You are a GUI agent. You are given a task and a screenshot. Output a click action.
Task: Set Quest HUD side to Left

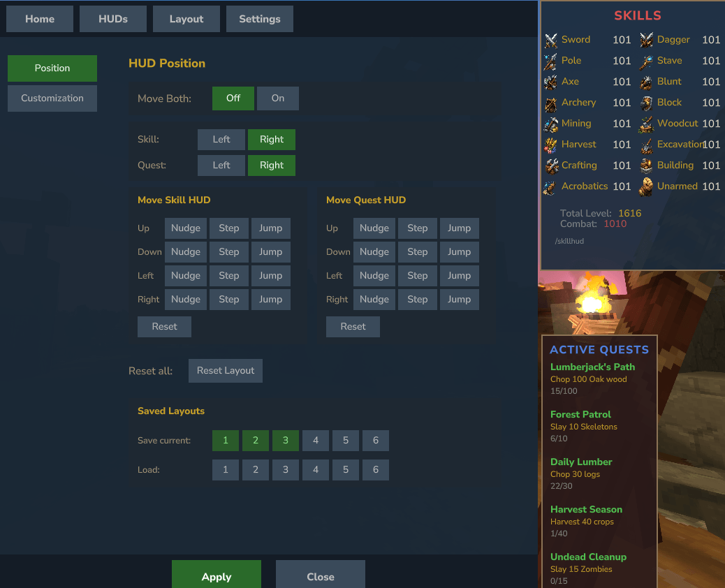[x=221, y=166]
